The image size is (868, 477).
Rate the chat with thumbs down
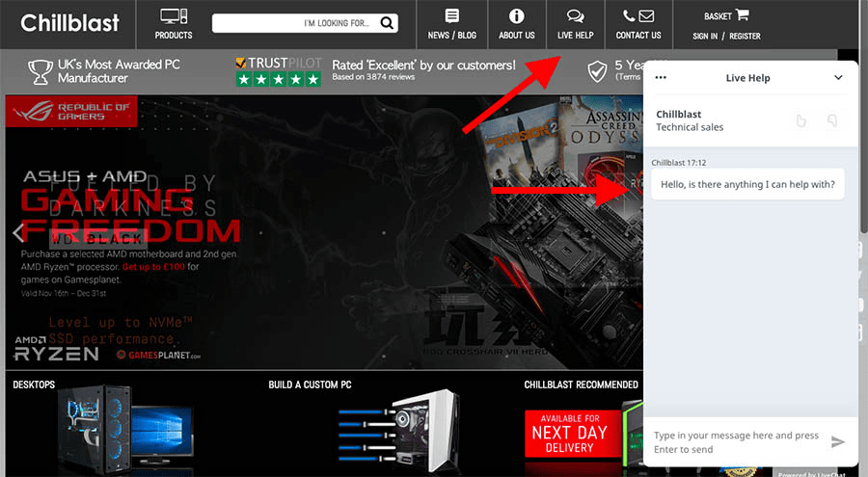pyautogui.click(x=831, y=120)
